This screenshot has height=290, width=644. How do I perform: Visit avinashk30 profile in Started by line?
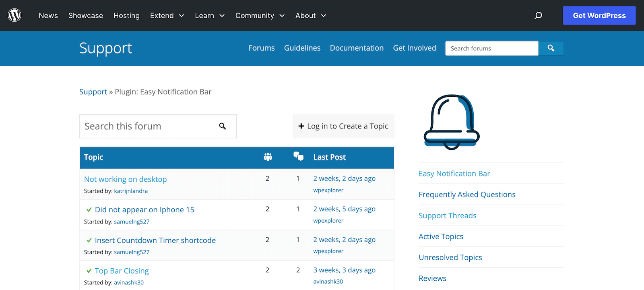pos(129,283)
